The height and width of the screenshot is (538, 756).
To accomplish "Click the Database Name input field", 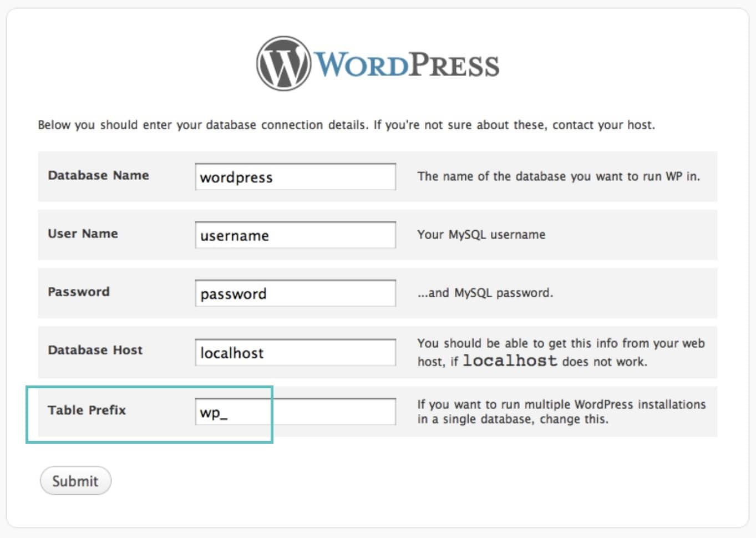I will coord(295,176).
